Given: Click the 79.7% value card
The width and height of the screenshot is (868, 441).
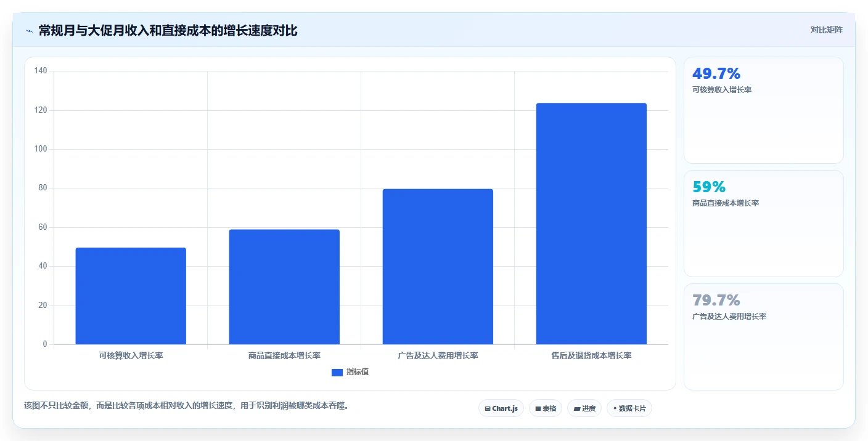Looking at the screenshot, I should coord(764,337).
